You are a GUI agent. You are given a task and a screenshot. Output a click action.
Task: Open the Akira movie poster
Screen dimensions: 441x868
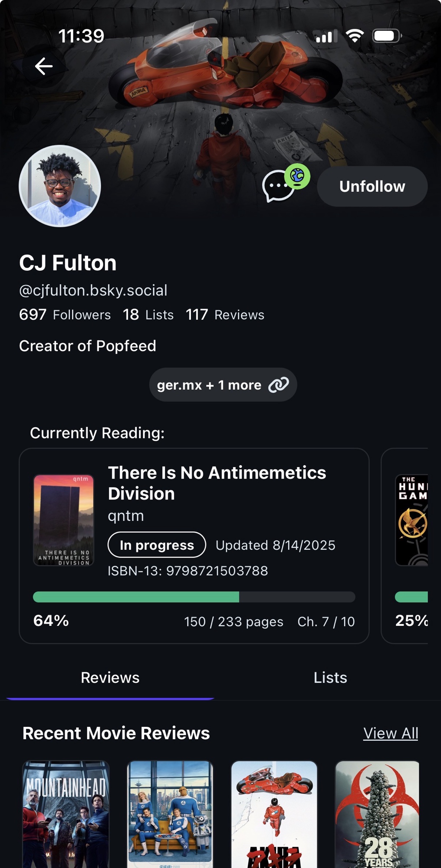274,814
